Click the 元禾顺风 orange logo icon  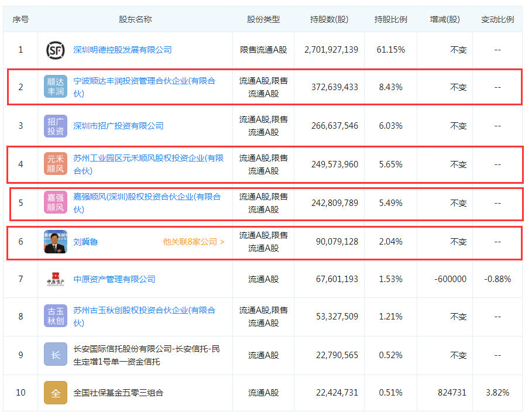click(x=56, y=164)
